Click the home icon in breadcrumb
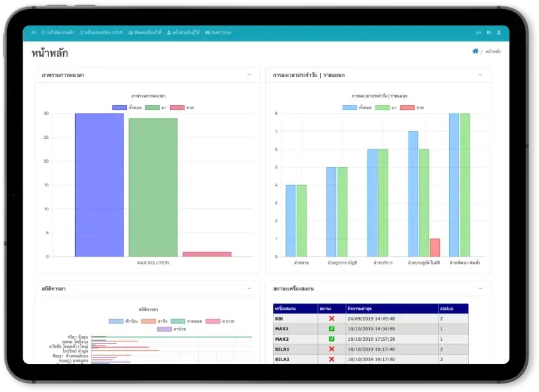Screen dimensions: 539x392 [x=475, y=51]
